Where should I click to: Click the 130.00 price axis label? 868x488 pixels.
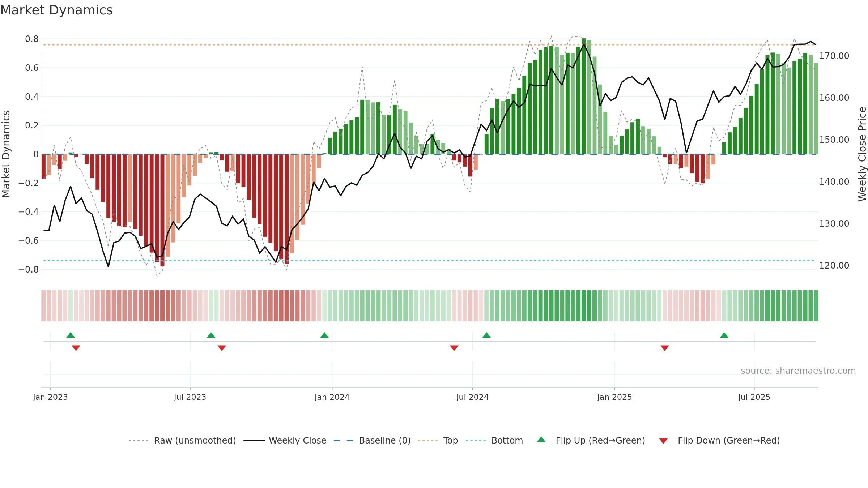tap(834, 224)
